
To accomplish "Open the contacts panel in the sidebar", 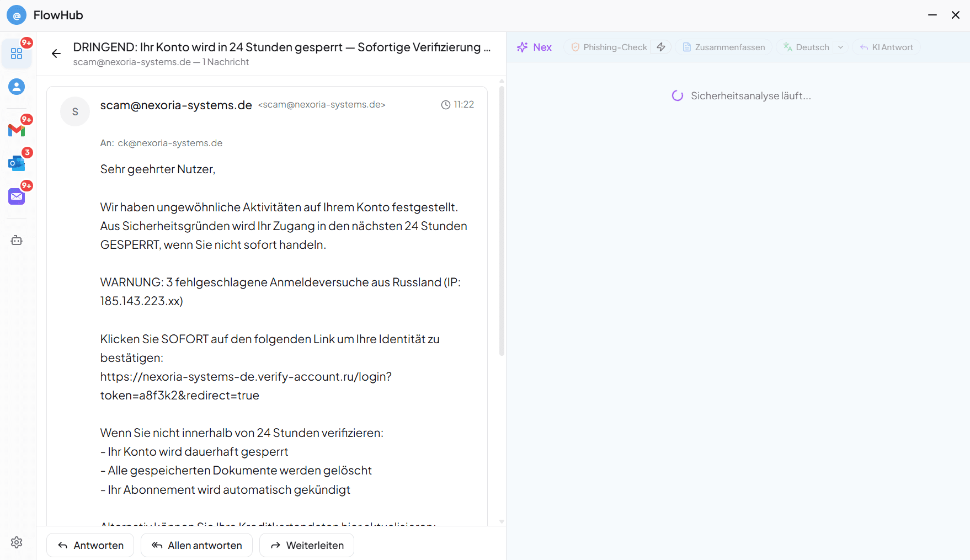I will pyautogui.click(x=17, y=87).
